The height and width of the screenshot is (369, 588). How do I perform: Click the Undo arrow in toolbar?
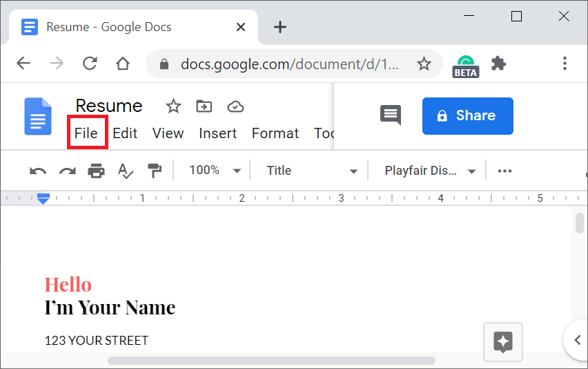(x=37, y=171)
